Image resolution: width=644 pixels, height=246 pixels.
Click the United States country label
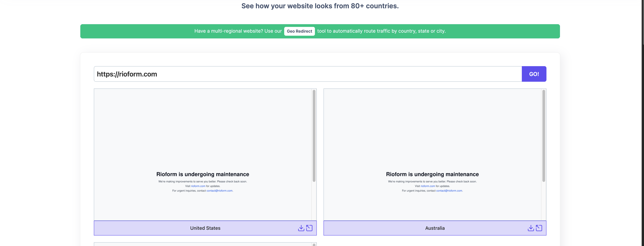pos(205,228)
